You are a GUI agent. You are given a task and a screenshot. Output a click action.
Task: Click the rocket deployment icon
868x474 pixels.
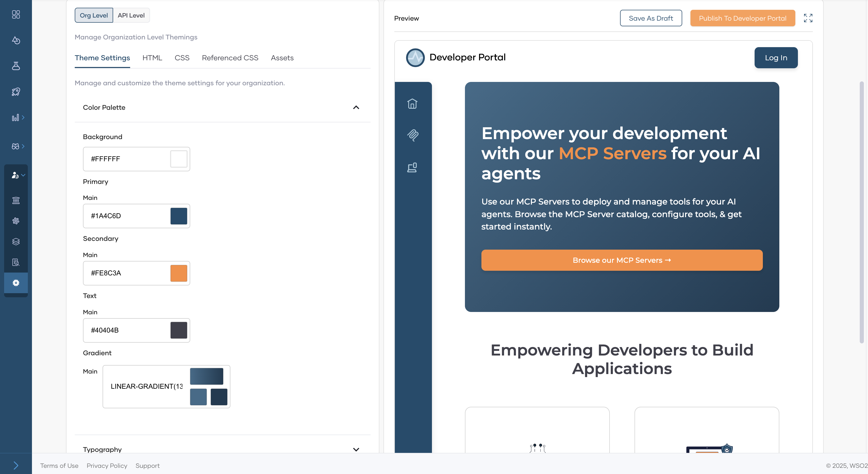(x=16, y=92)
